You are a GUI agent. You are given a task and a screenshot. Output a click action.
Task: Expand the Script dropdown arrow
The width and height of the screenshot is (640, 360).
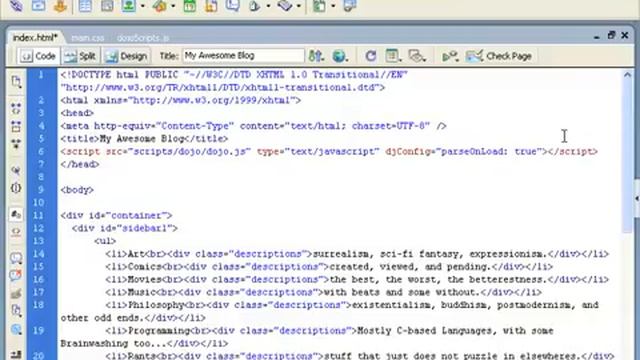point(299,6)
